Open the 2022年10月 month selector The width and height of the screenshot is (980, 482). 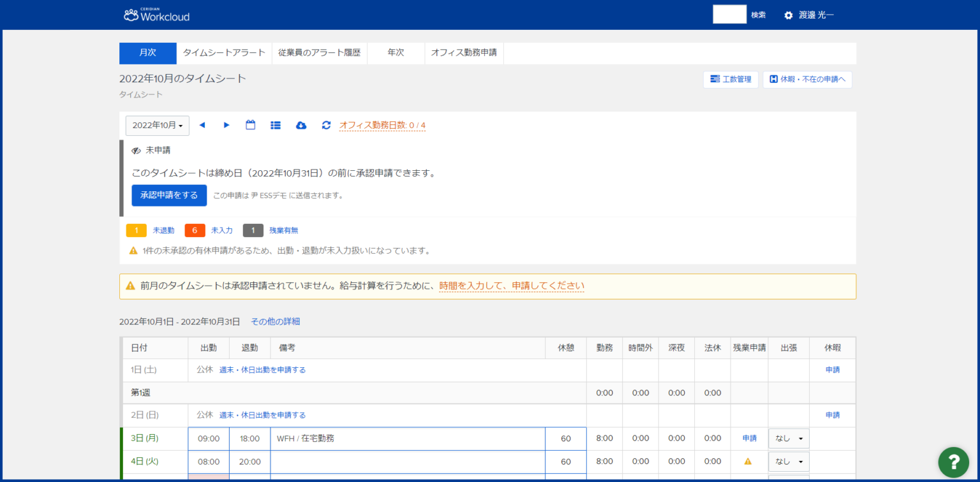[x=157, y=125]
